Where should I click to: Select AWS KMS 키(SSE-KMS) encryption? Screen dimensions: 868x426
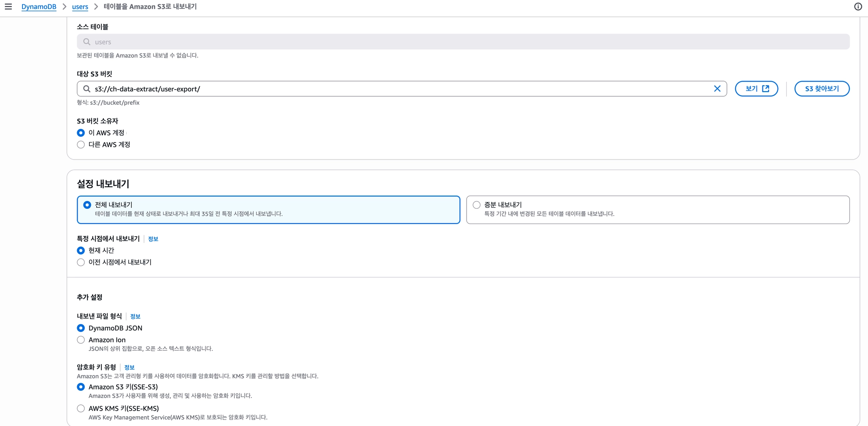81,409
